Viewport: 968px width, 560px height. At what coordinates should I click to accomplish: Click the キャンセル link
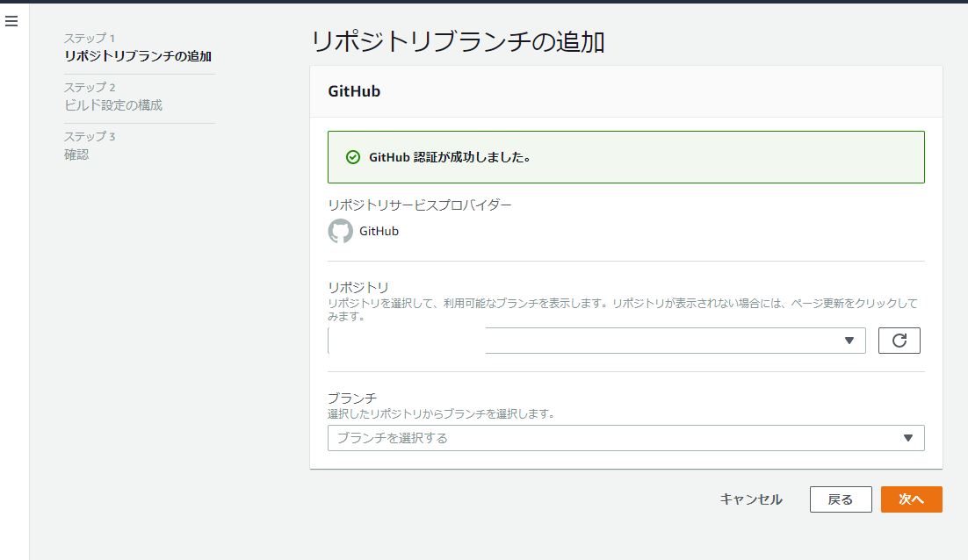pos(751,499)
